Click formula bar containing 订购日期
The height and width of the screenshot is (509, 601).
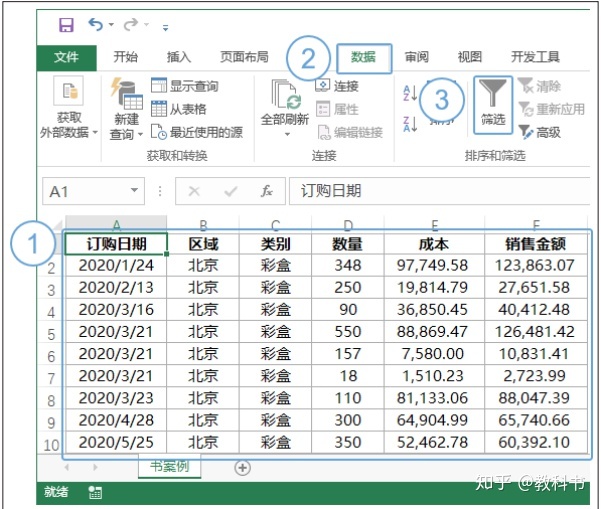click(439, 191)
